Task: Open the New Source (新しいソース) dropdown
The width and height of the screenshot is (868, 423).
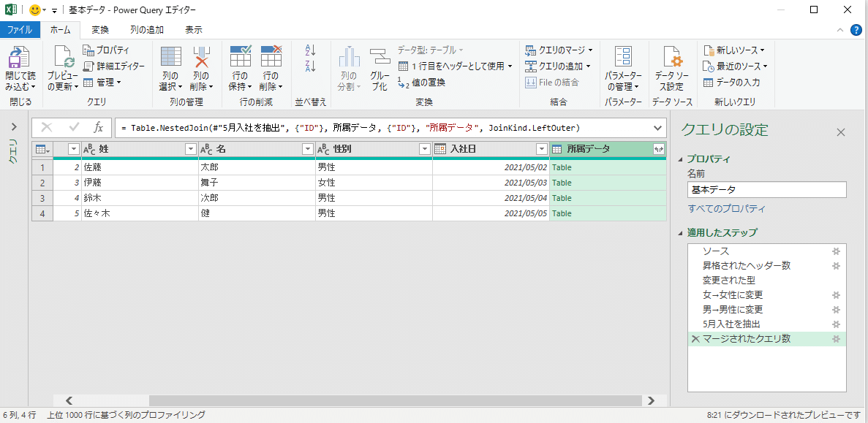Action: point(734,50)
